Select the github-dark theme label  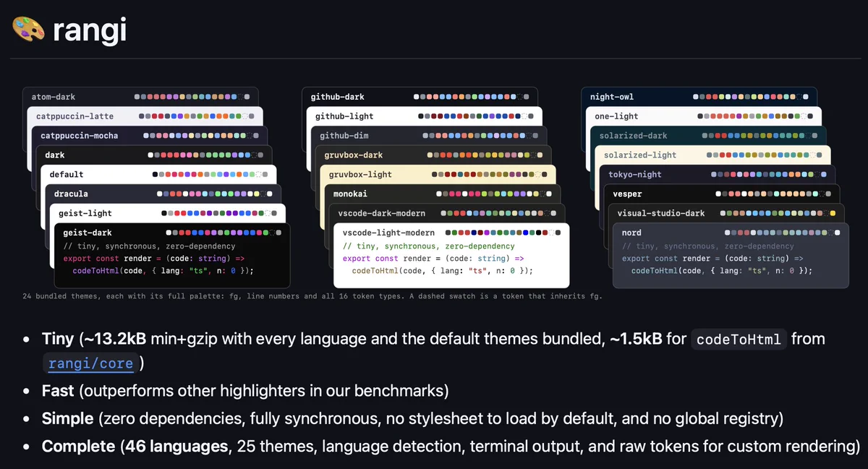coord(338,97)
